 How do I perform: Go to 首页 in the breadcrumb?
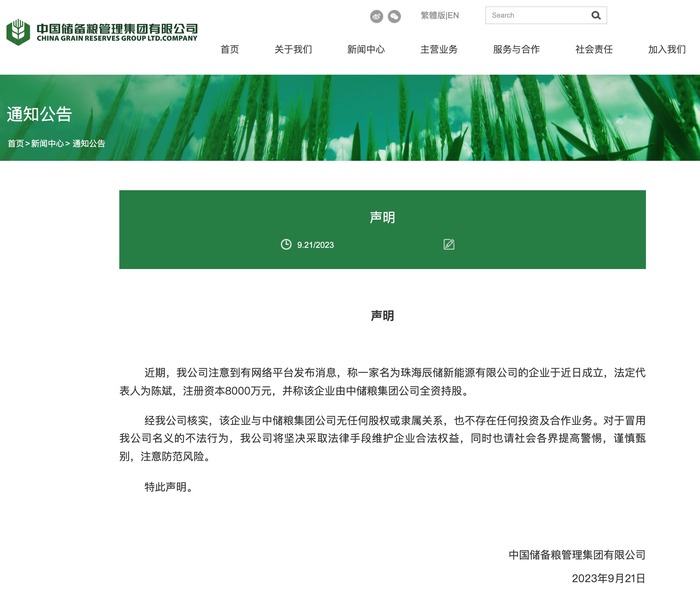[15, 143]
